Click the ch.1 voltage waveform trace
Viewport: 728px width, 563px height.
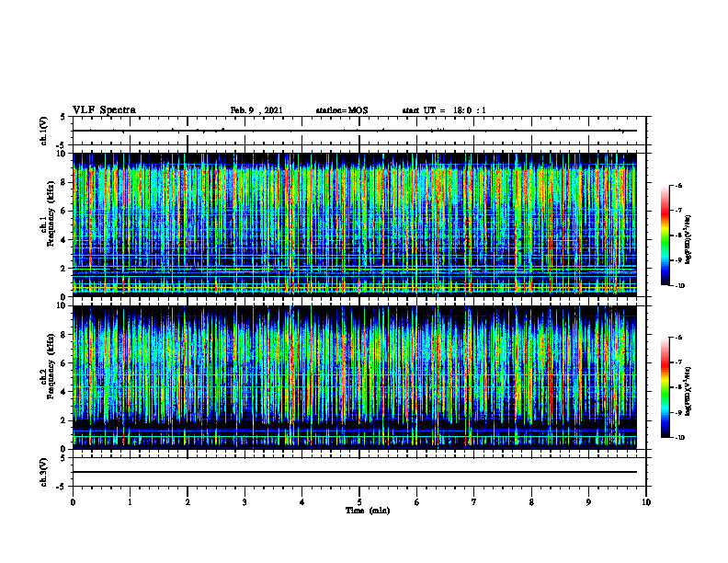tap(355, 131)
